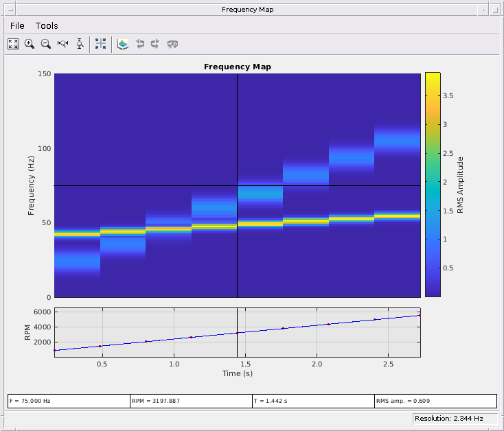Click the fit-to-view toolbar icon

[x=13, y=44]
